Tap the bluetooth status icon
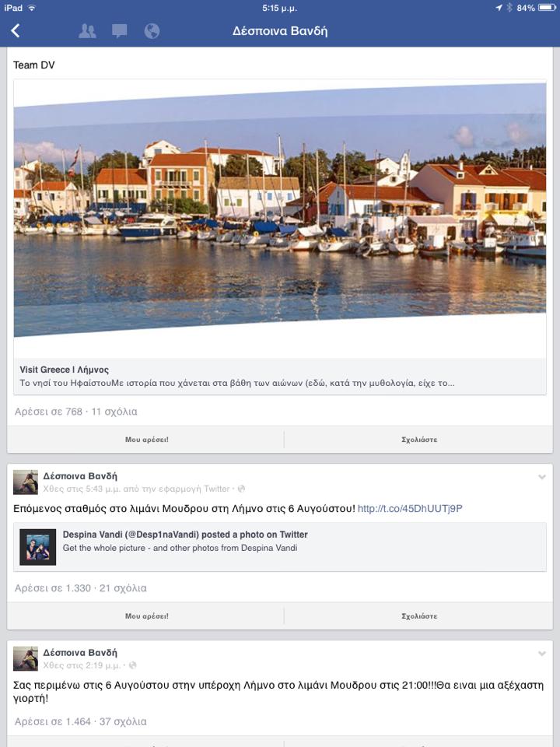This screenshot has width=560, height=747. pyautogui.click(x=509, y=8)
